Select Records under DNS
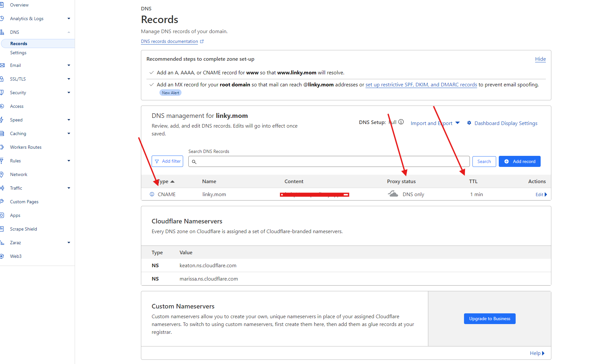Viewport: 590px width, 364px height. click(x=19, y=44)
